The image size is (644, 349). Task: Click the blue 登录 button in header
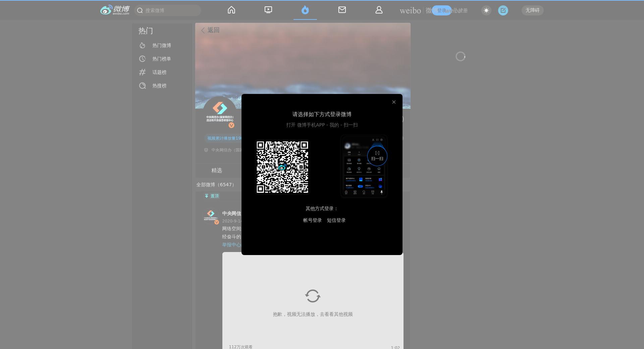441,10
